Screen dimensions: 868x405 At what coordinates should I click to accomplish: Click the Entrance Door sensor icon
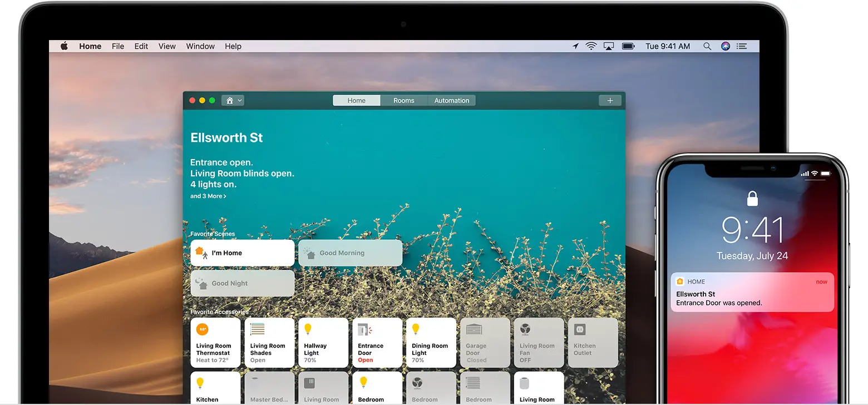pyautogui.click(x=365, y=329)
